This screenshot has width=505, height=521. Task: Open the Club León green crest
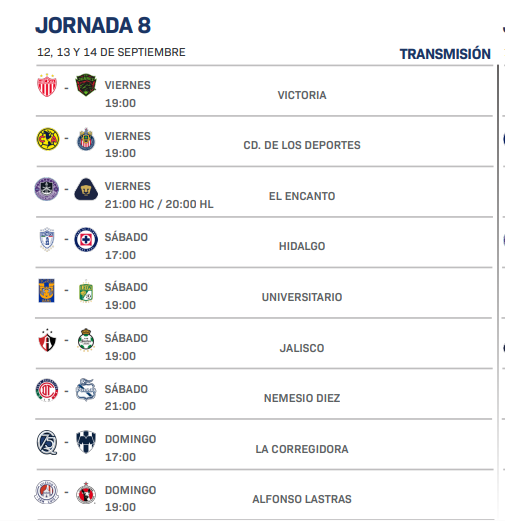(x=86, y=291)
